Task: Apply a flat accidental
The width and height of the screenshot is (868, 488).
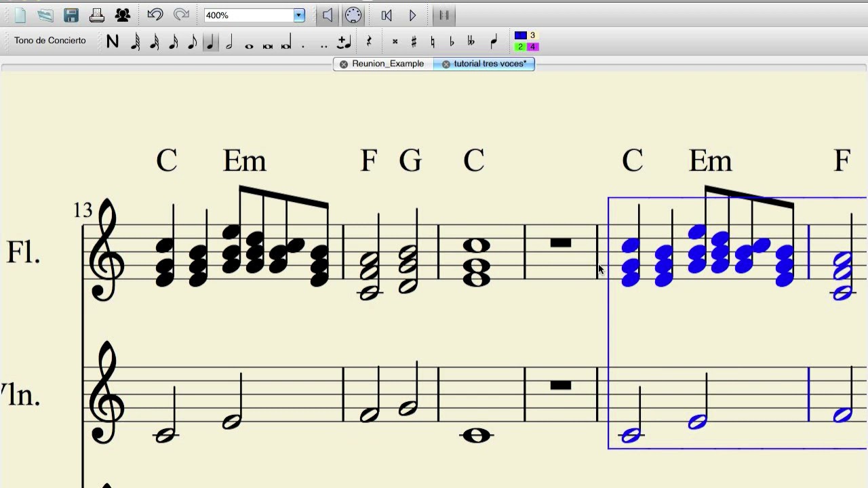Action: click(452, 42)
